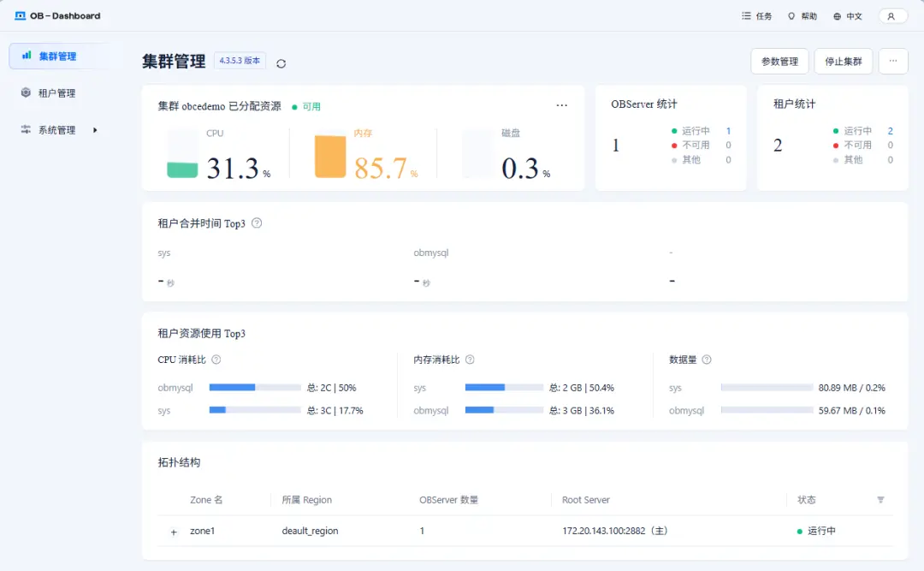The width and height of the screenshot is (924, 571).
Task: Click the filter icon in 状态 column
Action: 880,500
